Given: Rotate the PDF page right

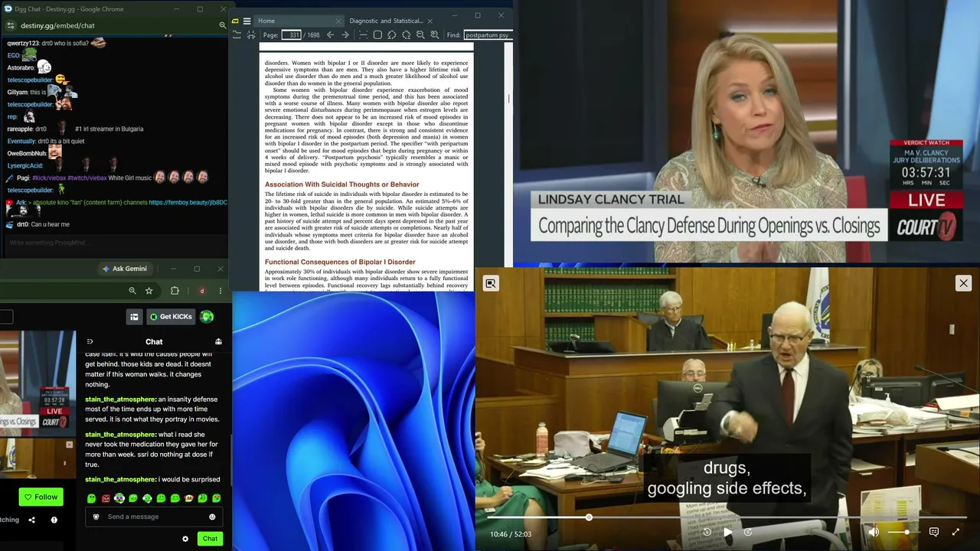Looking at the screenshot, I should pyautogui.click(x=407, y=35).
